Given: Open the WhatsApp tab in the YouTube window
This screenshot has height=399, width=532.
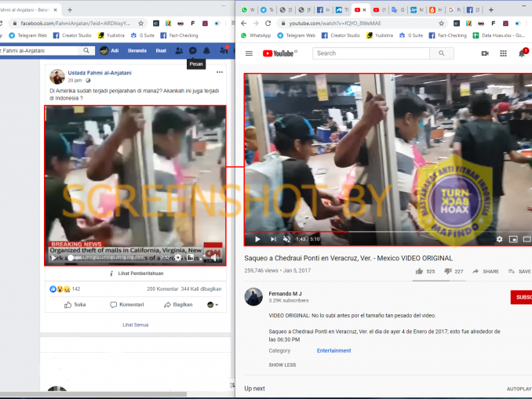Looking at the screenshot, I should coord(248,10).
